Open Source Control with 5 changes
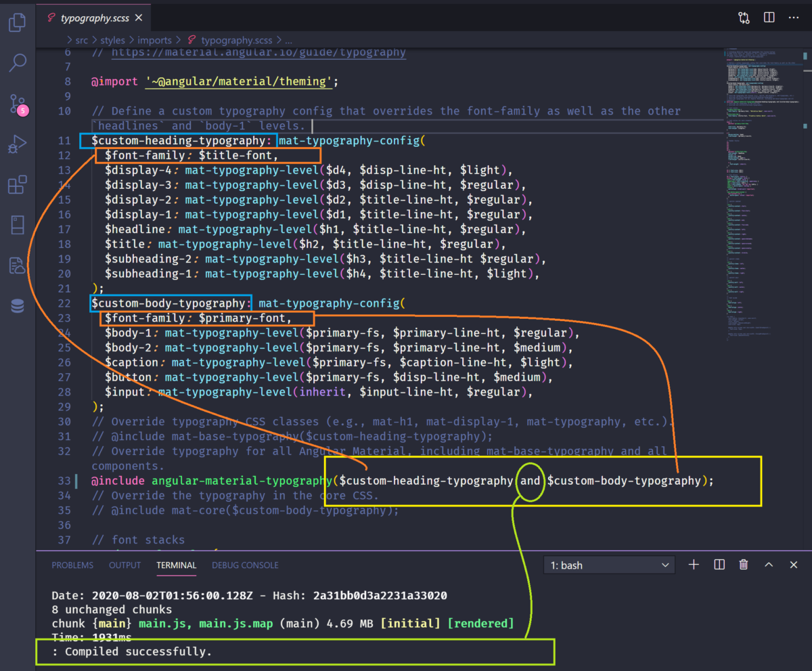The image size is (812, 671). (x=18, y=104)
